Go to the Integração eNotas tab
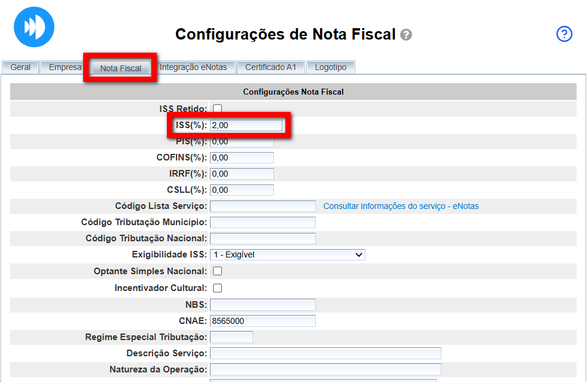Image resolution: width=588 pixels, height=382 pixels. 193,68
